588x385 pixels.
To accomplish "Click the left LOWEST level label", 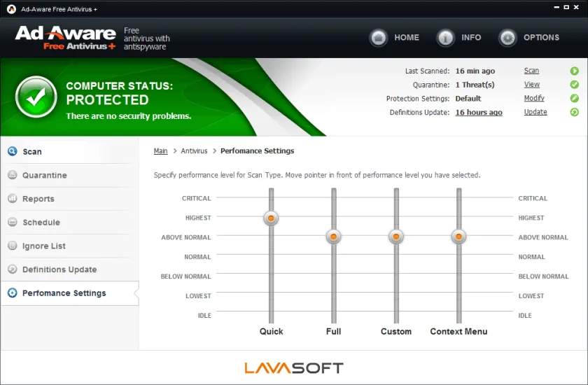I will point(198,296).
